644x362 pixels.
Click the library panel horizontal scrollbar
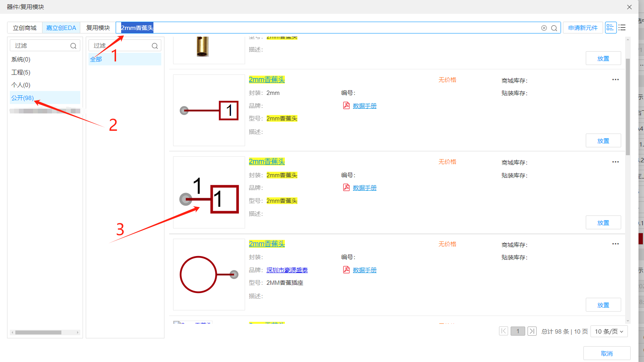(x=38, y=332)
